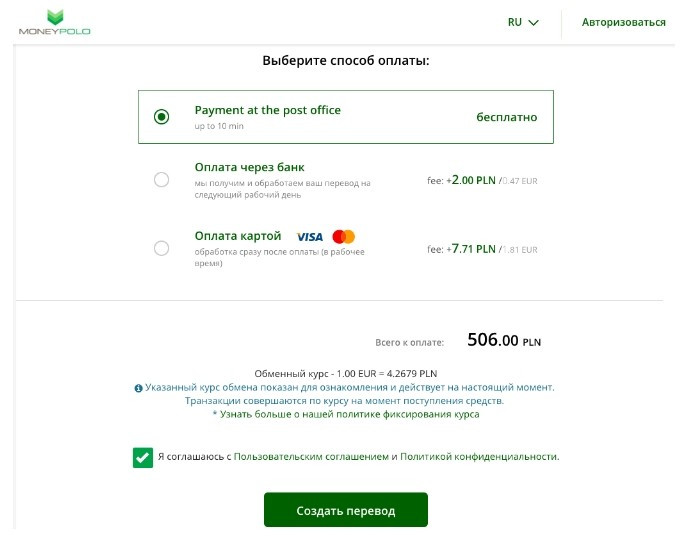Click the Оплата через банк title

click(250, 167)
